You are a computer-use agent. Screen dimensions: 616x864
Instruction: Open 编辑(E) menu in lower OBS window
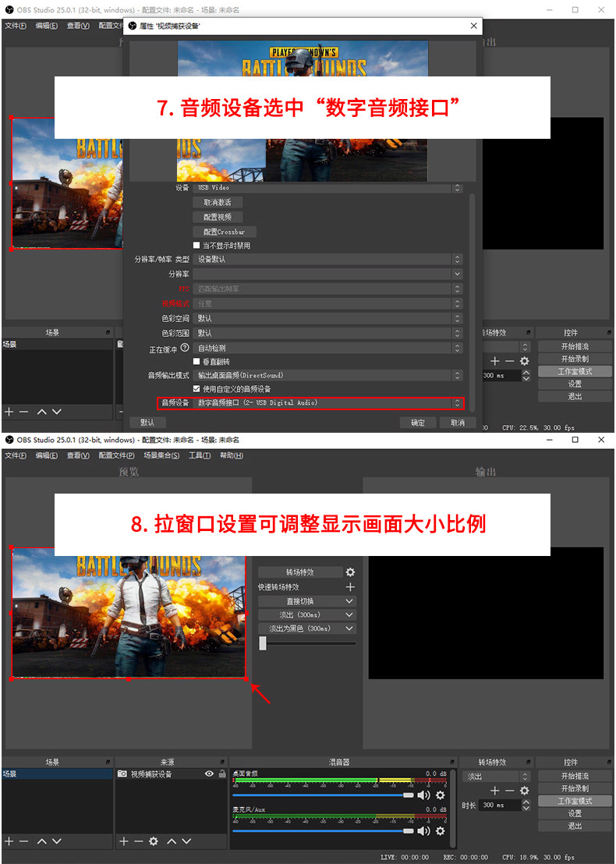click(47, 455)
